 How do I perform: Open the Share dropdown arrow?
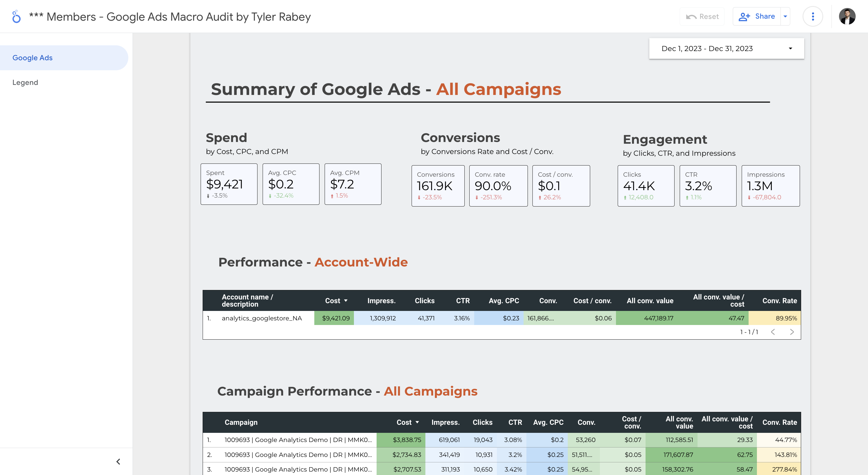[x=785, y=17]
